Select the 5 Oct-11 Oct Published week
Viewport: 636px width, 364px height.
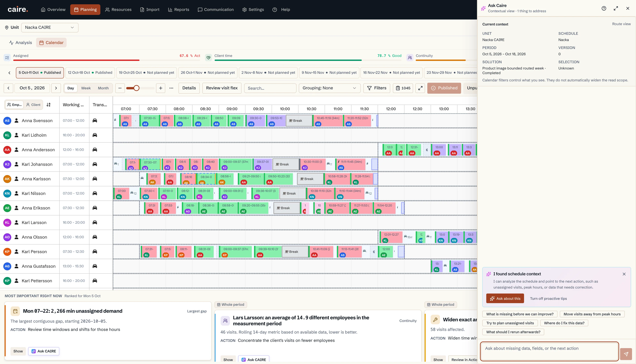click(40, 72)
